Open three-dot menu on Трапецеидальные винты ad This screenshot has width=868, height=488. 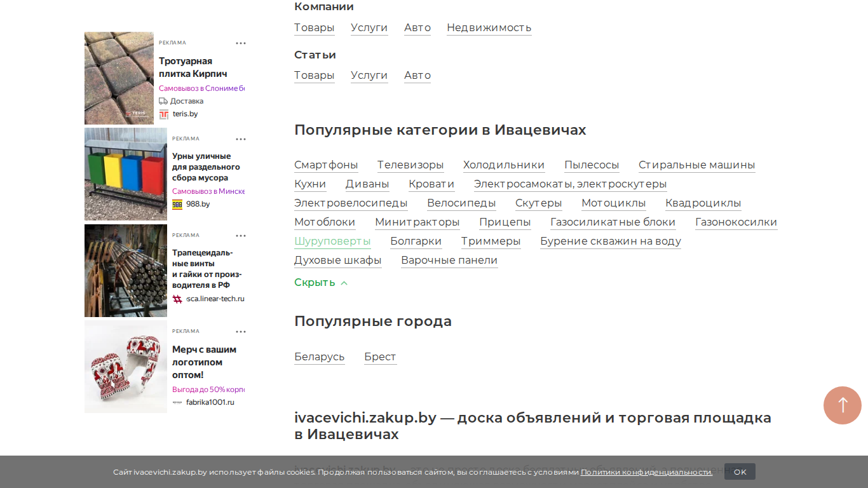click(241, 236)
